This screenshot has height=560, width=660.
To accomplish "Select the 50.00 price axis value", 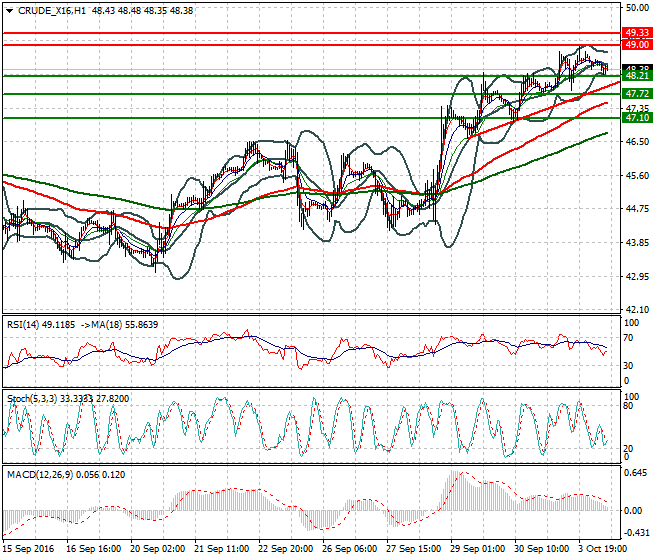I will tap(637, 7).
